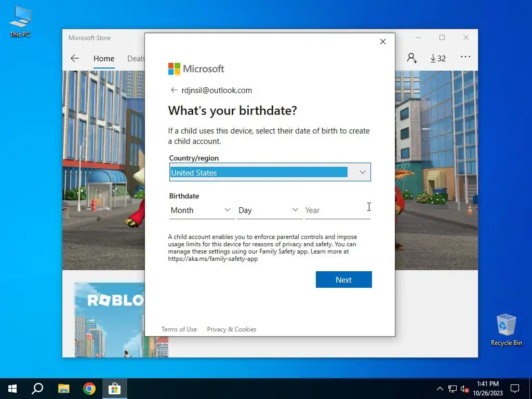Viewport: 532px width, 399px height.
Task: Open the three-dot menu in Microsoft Store
Action: (x=465, y=57)
